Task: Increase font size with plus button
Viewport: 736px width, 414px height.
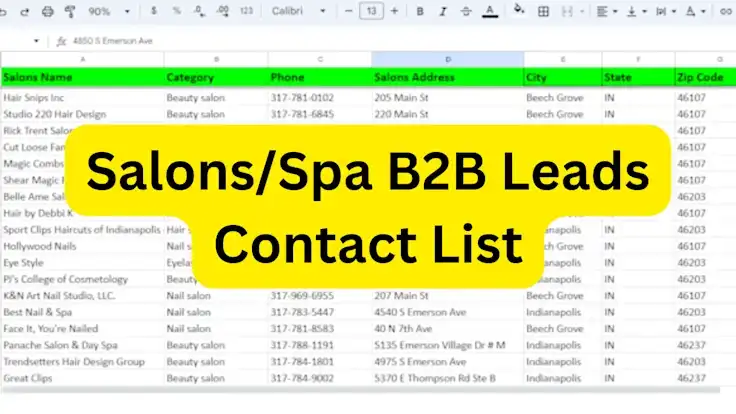Action: [394, 11]
